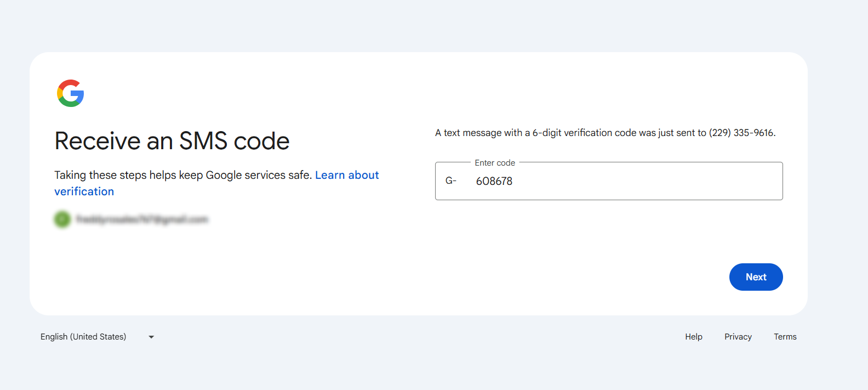Click the phone number (229) 335-9616
Image resolution: width=868 pixels, height=390 pixels.
pos(741,133)
